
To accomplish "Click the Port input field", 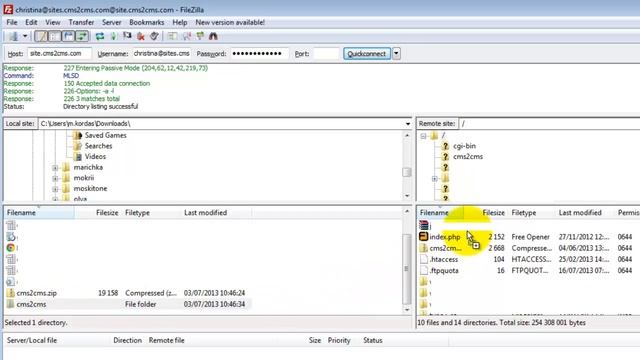I will coord(326,53).
